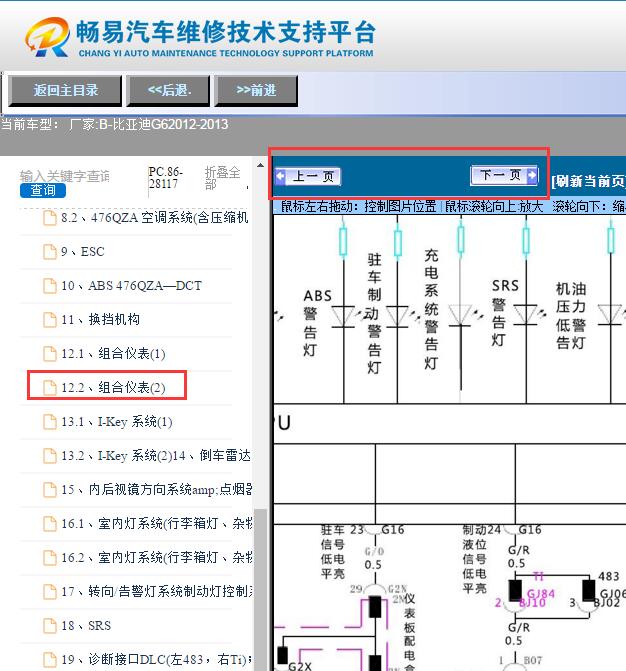Click left arrow icon on 上一页
626x671 pixels.
(x=281, y=176)
